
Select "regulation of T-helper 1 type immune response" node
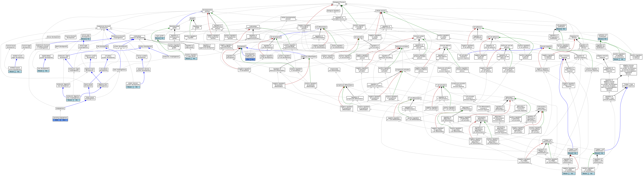(609, 98)
